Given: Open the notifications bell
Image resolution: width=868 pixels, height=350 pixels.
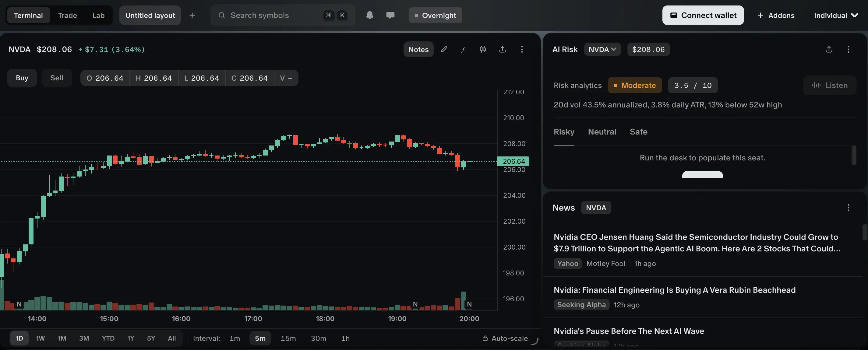Looking at the screenshot, I should click(370, 15).
